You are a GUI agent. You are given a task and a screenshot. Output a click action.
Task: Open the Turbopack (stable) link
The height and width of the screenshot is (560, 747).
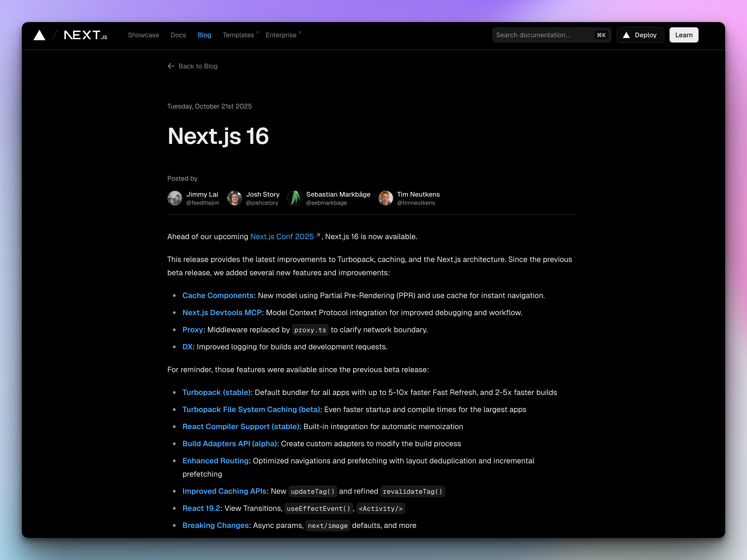(216, 392)
